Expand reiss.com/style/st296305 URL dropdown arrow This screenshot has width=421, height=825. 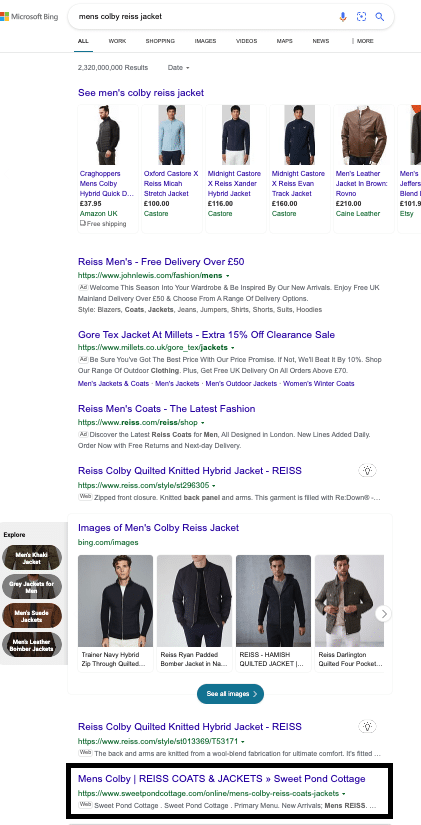point(214,486)
